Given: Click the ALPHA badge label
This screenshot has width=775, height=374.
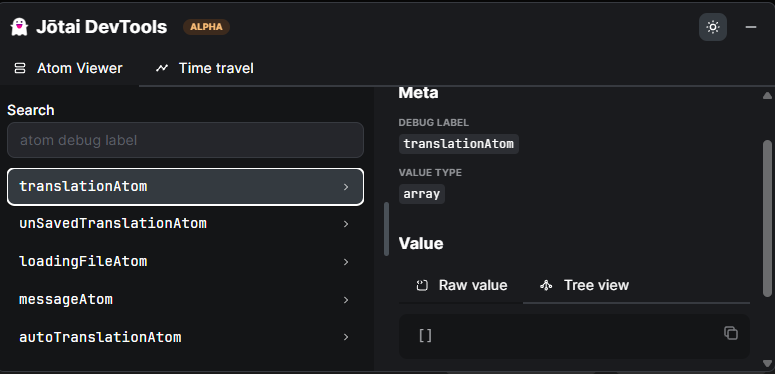Looking at the screenshot, I should point(206,27).
